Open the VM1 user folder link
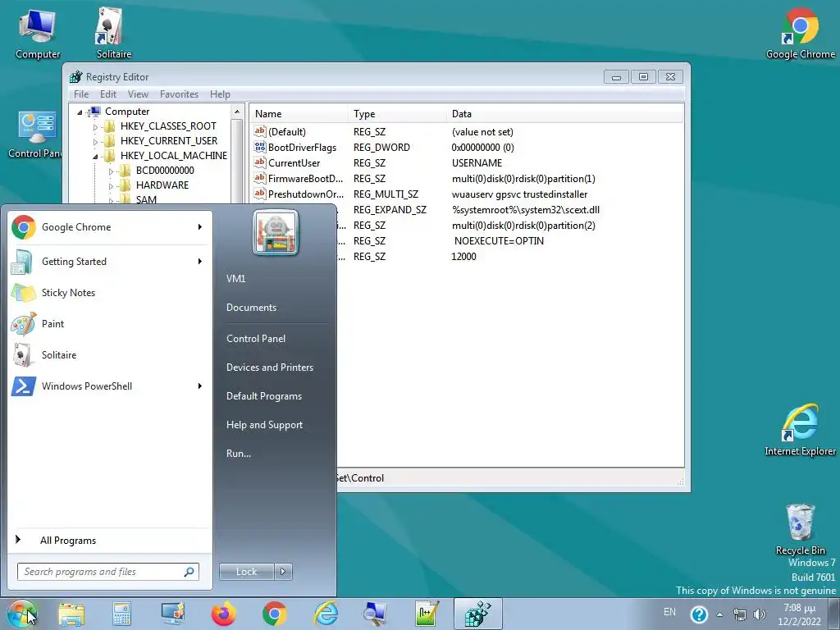 click(235, 279)
